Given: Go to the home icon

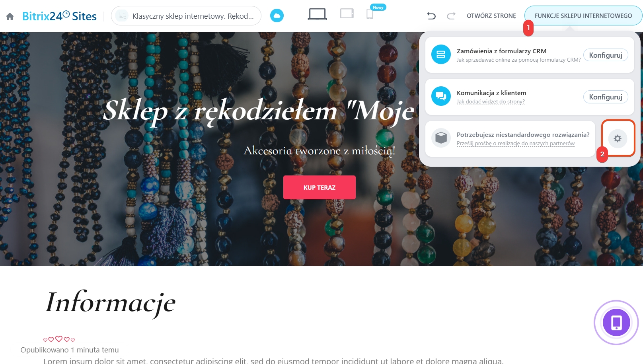Looking at the screenshot, I should tap(10, 16).
